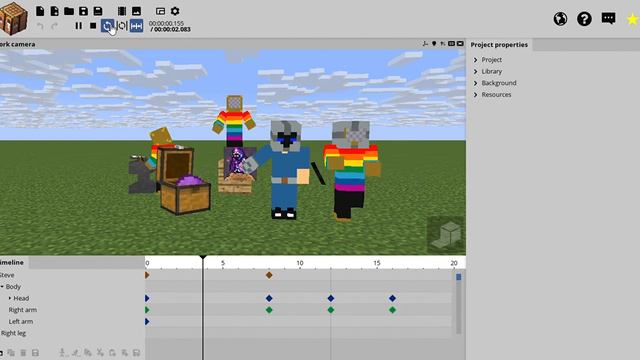Click the duplicate timeline icon
The width and height of the screenshot is (640, 360).
tap(11, 353)
